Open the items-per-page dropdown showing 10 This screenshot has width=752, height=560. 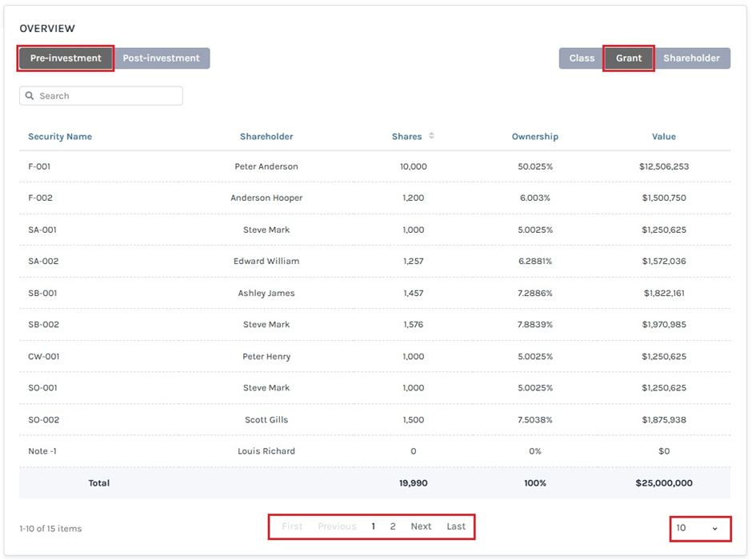(700, 528)
